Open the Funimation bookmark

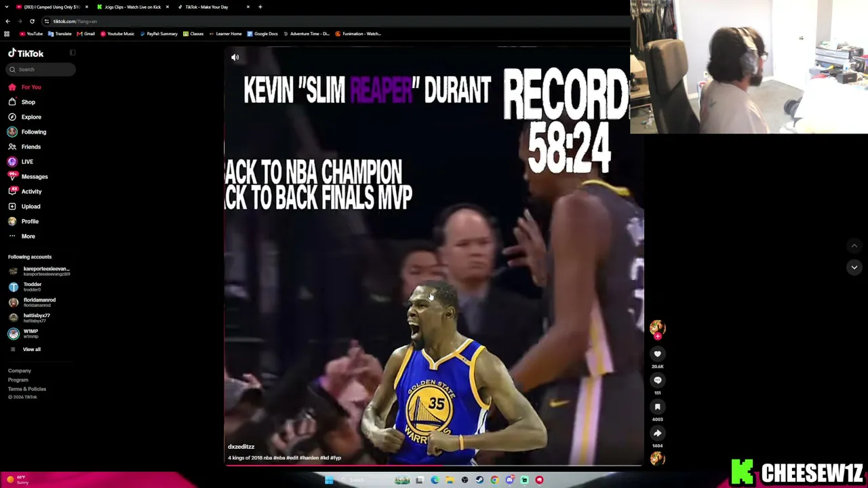click(358, 34)
